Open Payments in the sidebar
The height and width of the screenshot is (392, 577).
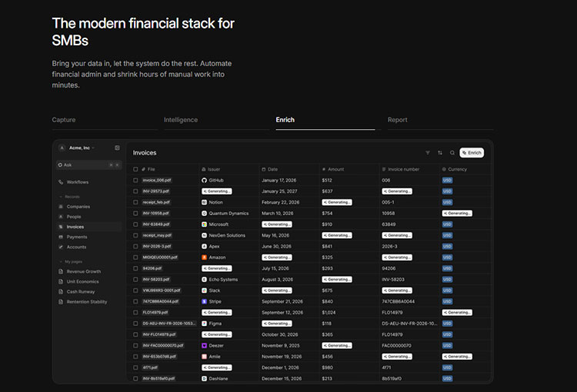pos(77,237)
